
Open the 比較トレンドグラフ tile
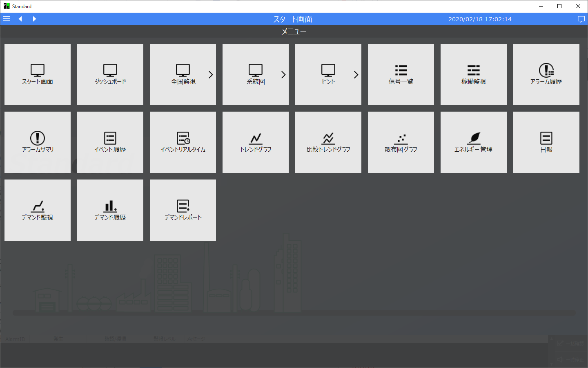click(x=328, y=142)
